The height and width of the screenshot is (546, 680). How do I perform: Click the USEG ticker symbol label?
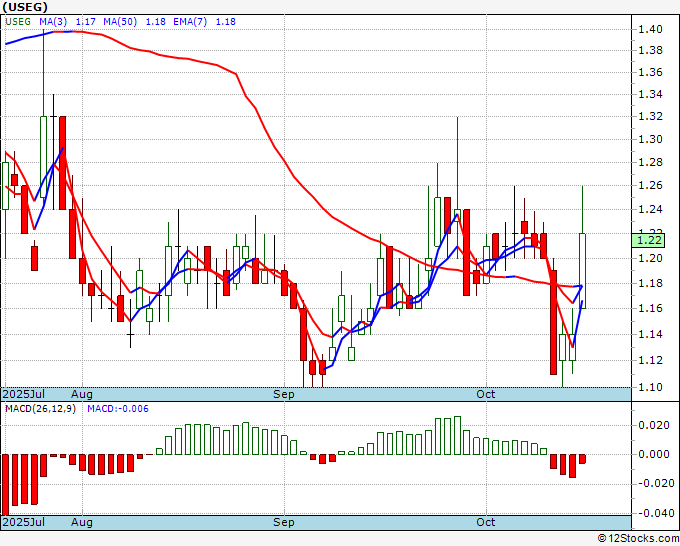pos(22,6)
